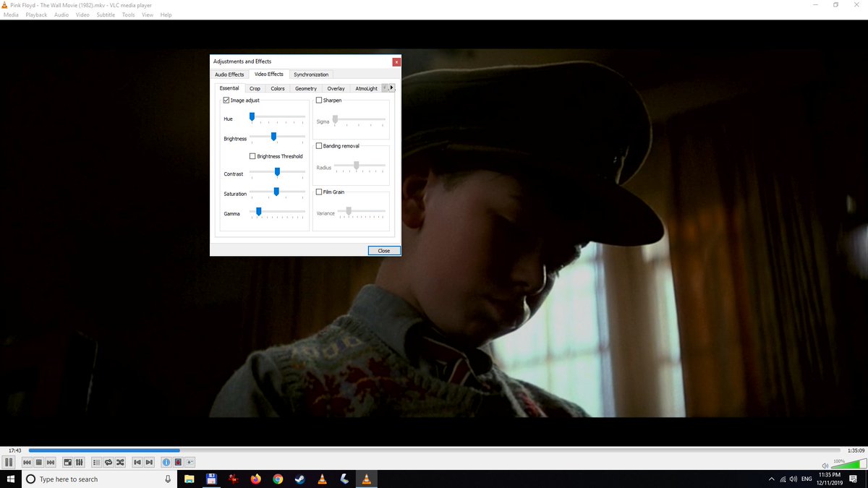Open the floppy disk app on taskbar

point(211,479)
